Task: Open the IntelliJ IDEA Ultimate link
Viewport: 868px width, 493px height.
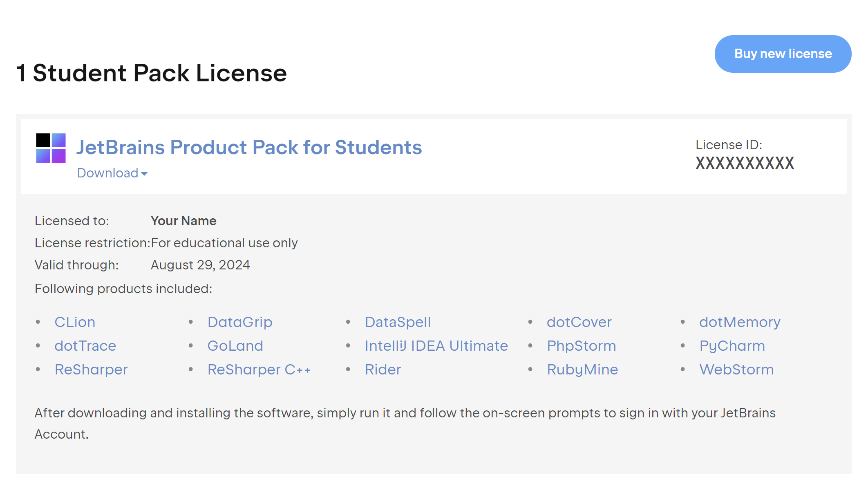Action: [x=436, y=346]
